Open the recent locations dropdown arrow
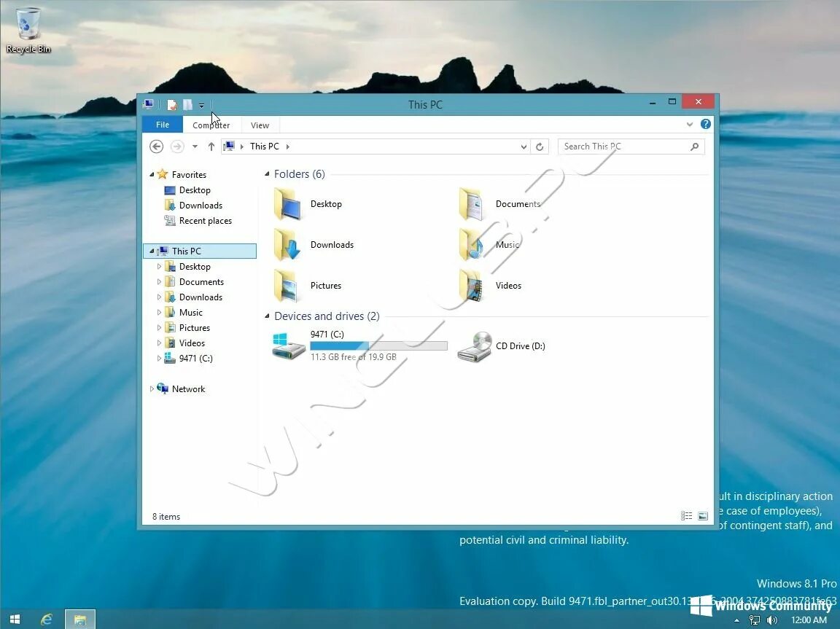This screenshot has height=629, width=840. pyautogui.click(x=195, y=146)
